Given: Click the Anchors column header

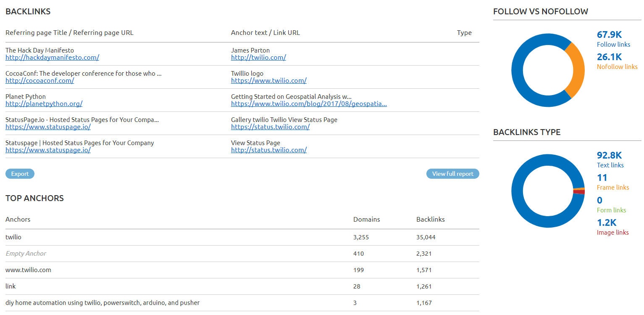Looking at the screenshot, I should 18,219.
